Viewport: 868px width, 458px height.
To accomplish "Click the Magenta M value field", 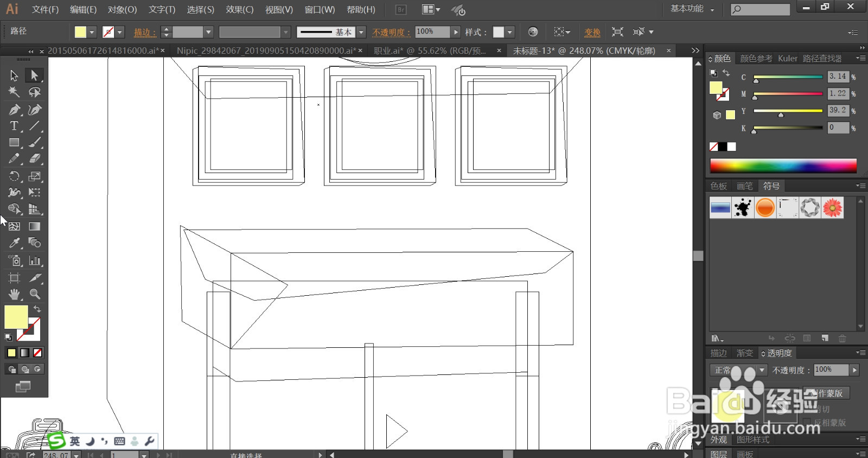I will 838,93.
